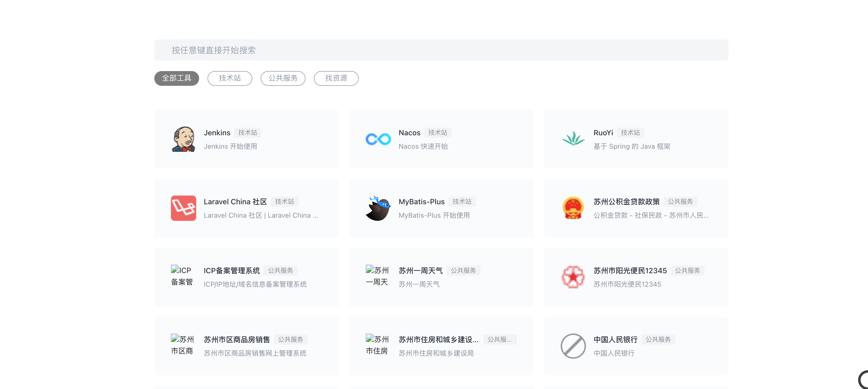Open the 苏州市区商品房销售 title link
The height and width of the screenshot is (389, 868).
click(236, 340)
